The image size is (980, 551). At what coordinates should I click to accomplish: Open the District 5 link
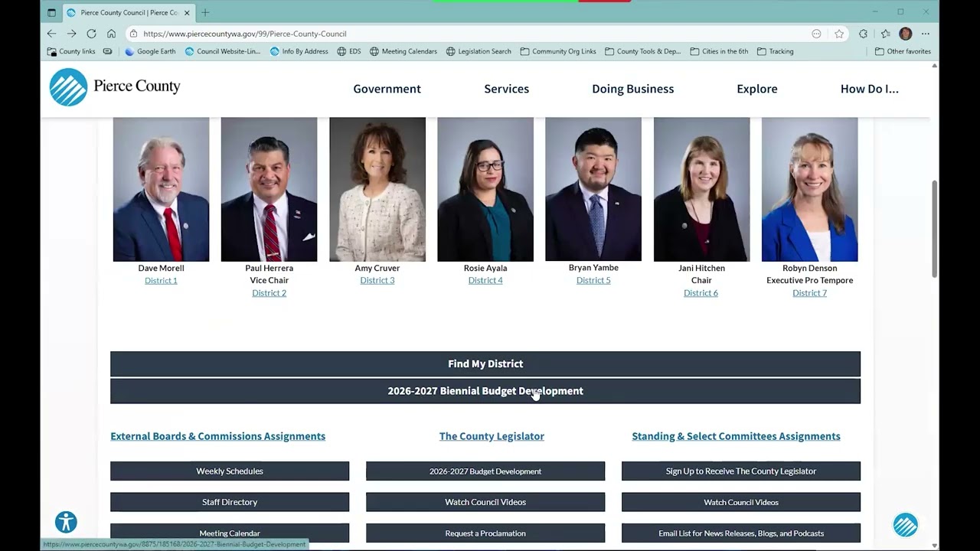tap(593, 280)
